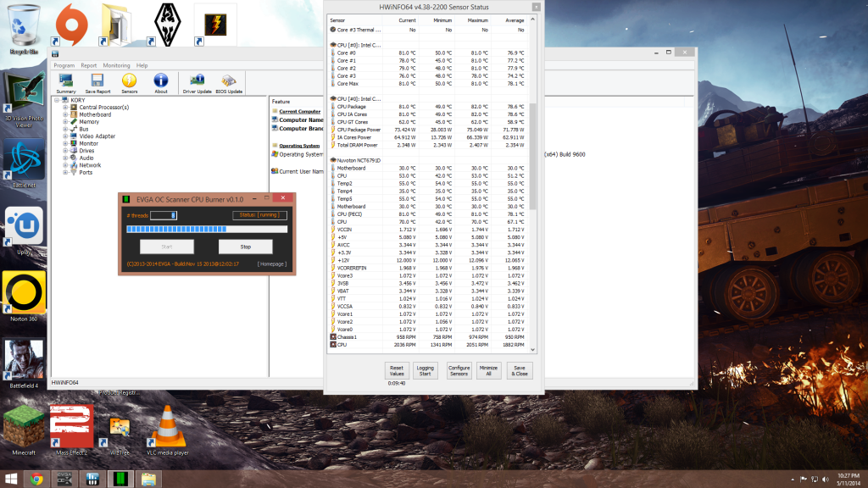Click the Save Report floppy icon
Viewport: 868px width, 488px height.
tap(97, 81)
